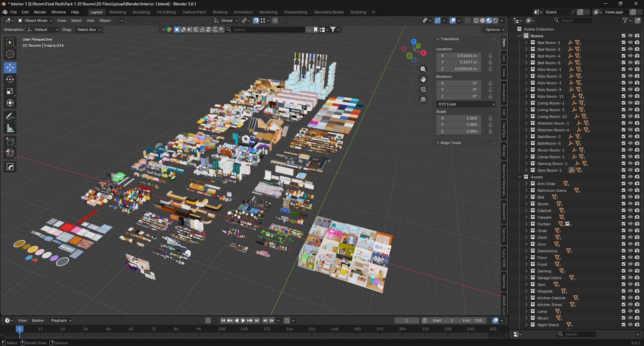Switch to rendered viewport shading

pyautogui.click(x=495, y=20)
